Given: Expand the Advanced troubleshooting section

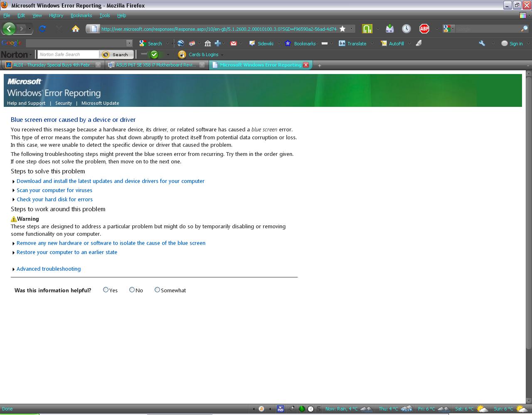Looking at the screenshot, I should 48,269.
